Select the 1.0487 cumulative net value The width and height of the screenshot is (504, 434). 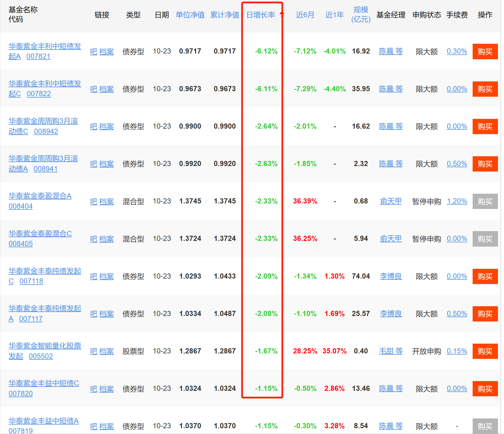pyautogui.click(x=225, y=314)
